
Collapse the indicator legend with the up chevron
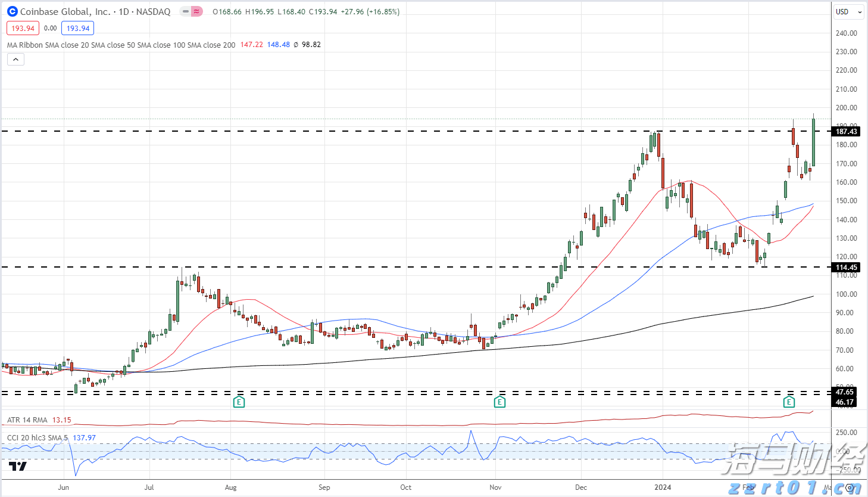coord(15,59)
